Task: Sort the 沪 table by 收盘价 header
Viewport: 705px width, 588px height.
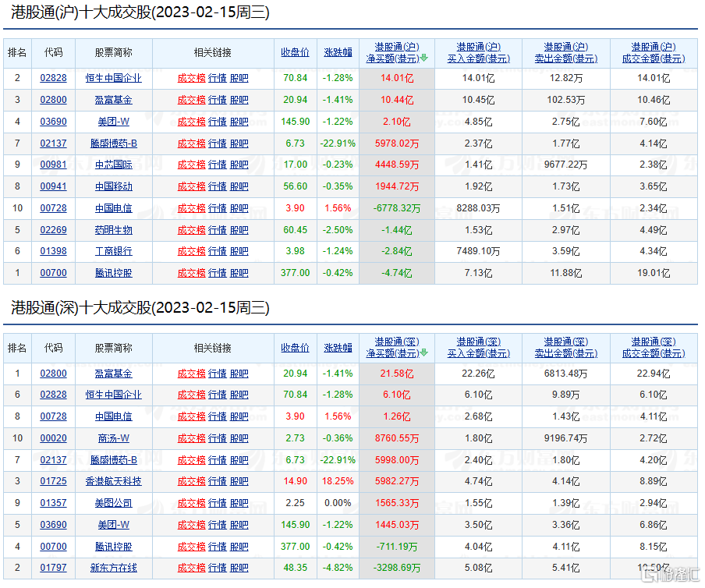Action: pos(295,52)
